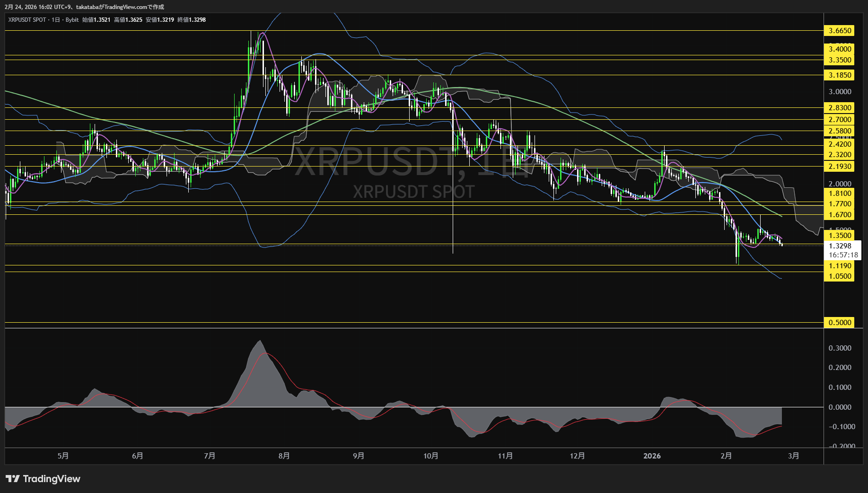Select the 2.5800 yellow price tag
The width and height of the screenshot is (868, 493).
840,131
